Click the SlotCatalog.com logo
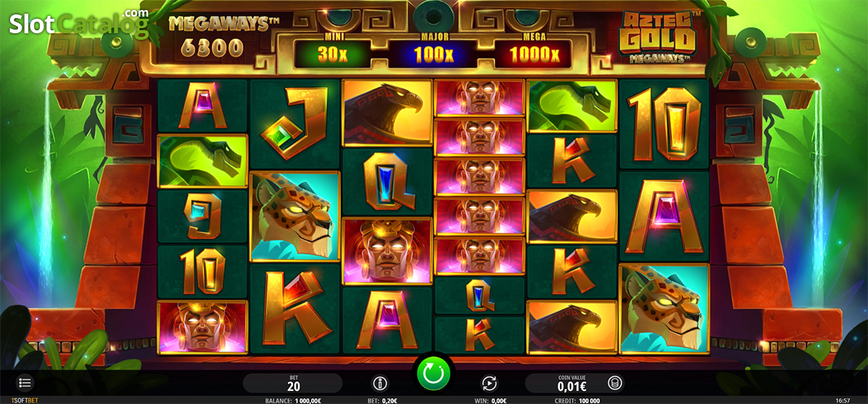Screen dimensions: 868x404 coord(79,24)
